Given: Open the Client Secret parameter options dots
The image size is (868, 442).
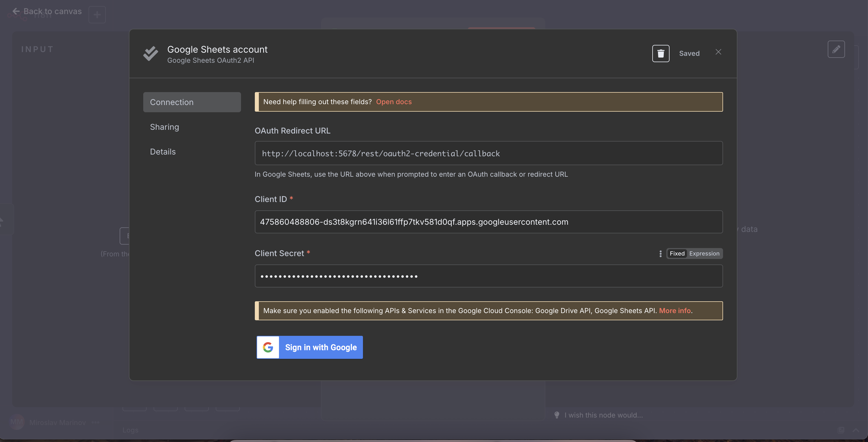Looking at the screenshot, I should (x=660, y=254).
